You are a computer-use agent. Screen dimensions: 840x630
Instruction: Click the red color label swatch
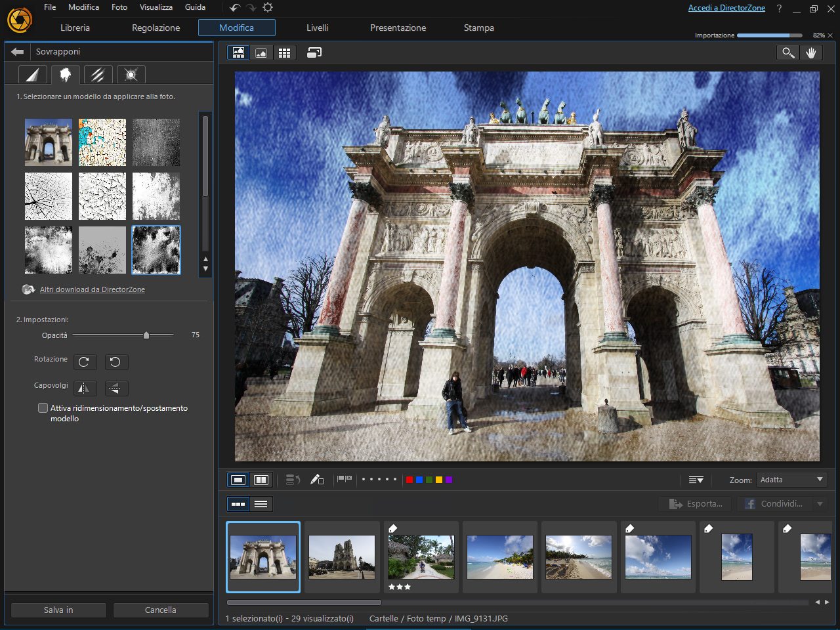pyautogui.click(x=409, y=480)
